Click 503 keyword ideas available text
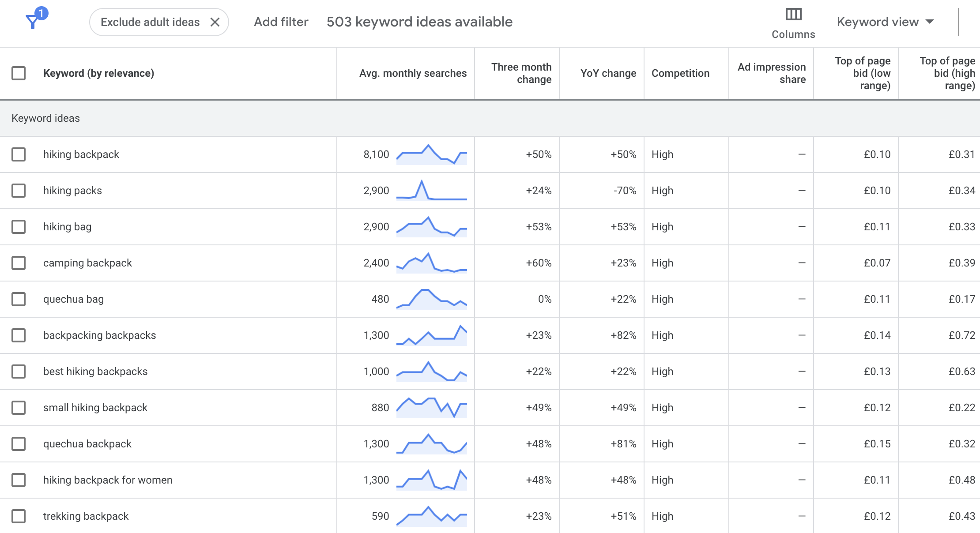Image resolution: width=980 pixels, height=533 pixels. tap(419, 22)
